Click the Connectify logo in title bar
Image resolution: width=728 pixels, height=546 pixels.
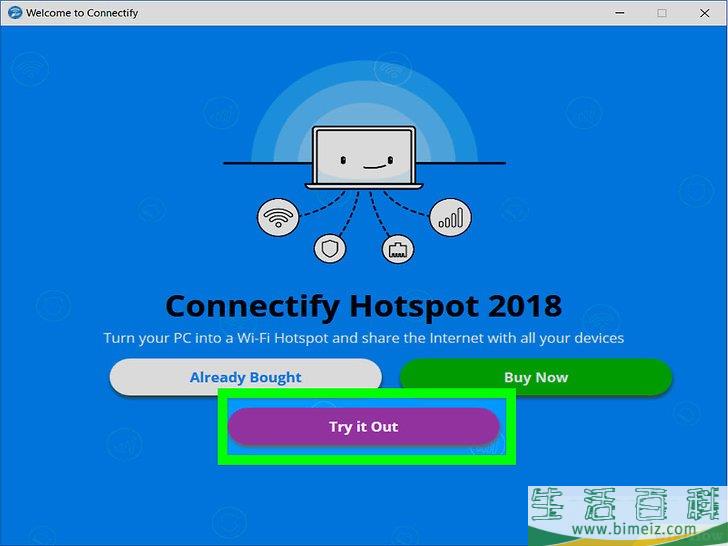[x=15, y=13]
